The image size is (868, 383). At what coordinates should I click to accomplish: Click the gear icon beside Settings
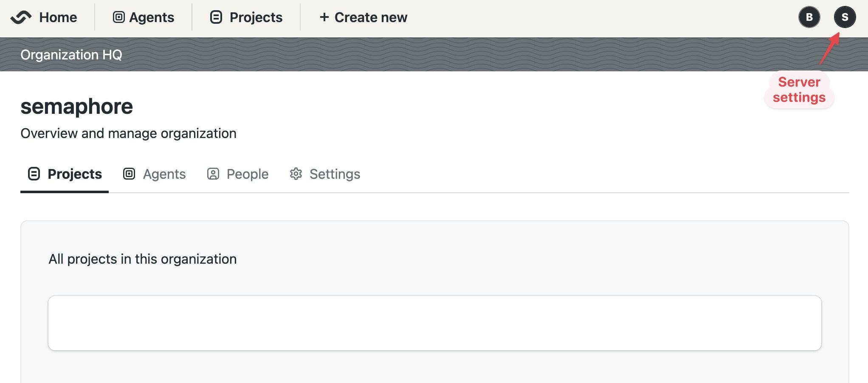point(296,174)
